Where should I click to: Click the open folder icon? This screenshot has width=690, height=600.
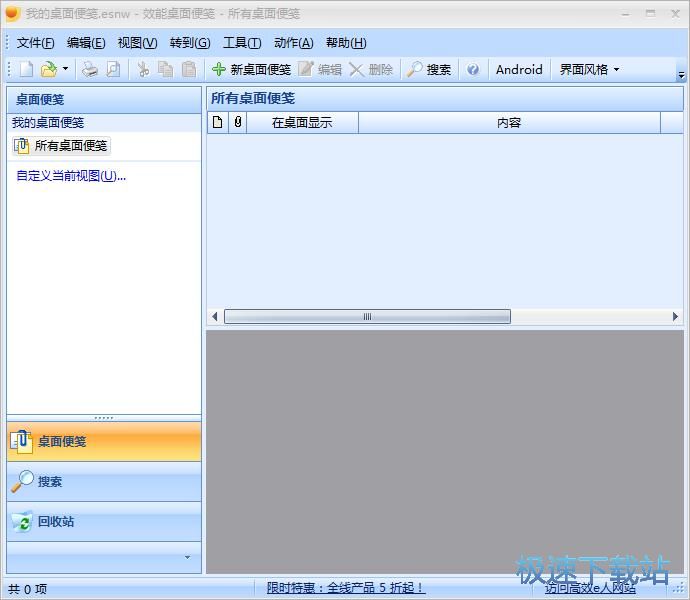click(x=48, y=69)
